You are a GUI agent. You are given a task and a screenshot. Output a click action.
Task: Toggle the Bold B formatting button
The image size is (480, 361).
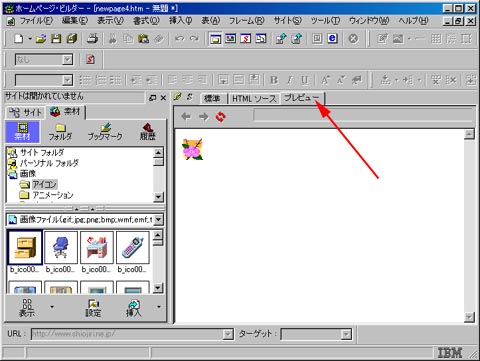click(274, 80)
